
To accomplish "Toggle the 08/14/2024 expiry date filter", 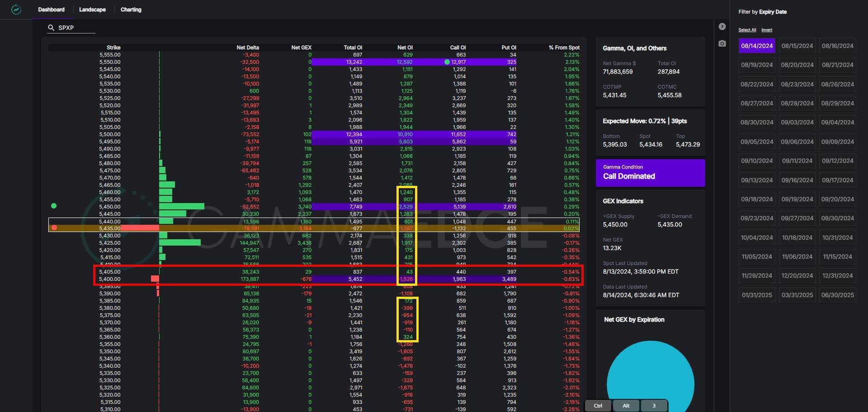I will tap(756, 46).
